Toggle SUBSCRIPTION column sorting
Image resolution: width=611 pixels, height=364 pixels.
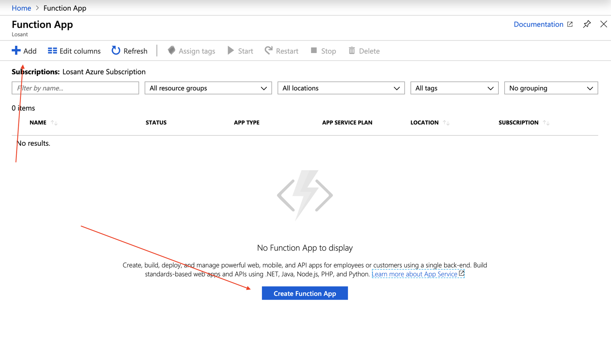tap(546, 122)
